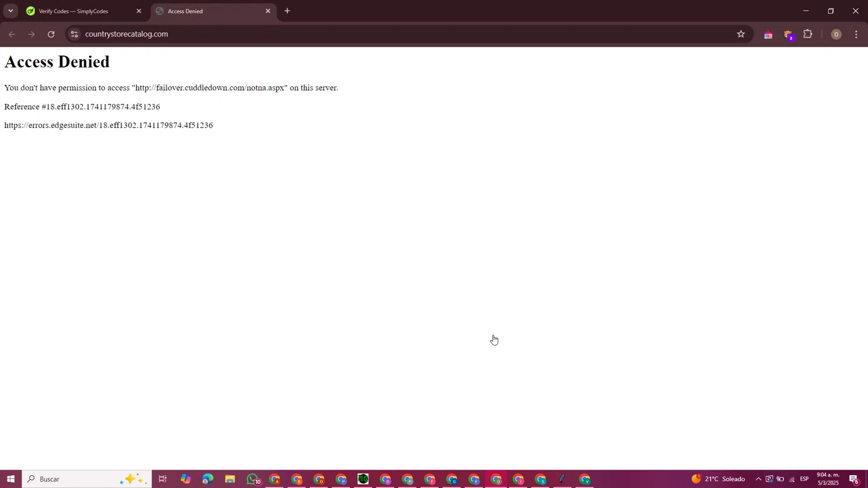Go forward using the forward arrow
868x488 pixels.
pyautogui.click(x=31, y=34)
